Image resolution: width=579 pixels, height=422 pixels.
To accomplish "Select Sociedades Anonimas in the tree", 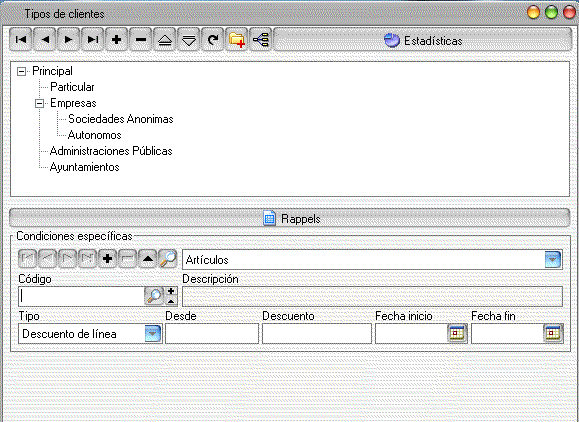I will coord(121,119).
